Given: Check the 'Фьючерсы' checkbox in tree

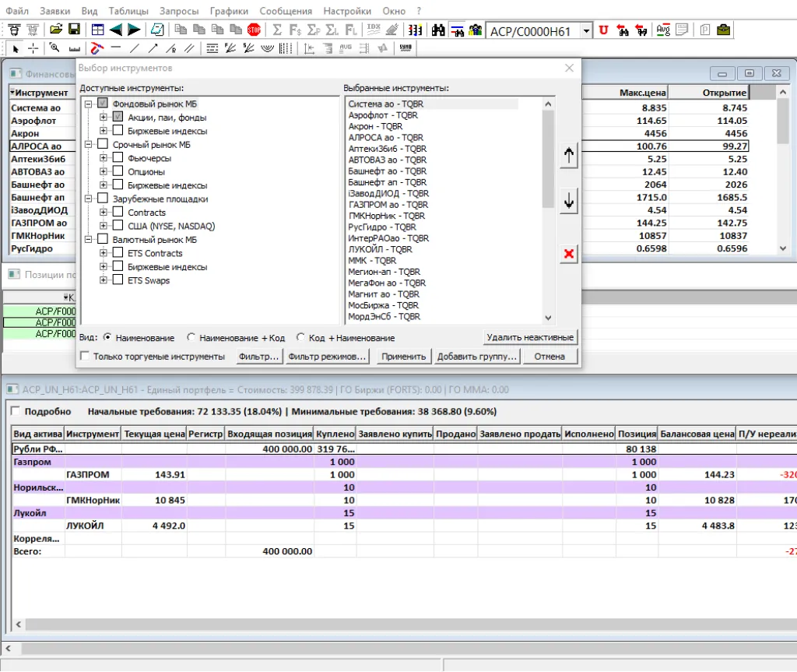Looking at the screenshot, I should coord(118,158).
